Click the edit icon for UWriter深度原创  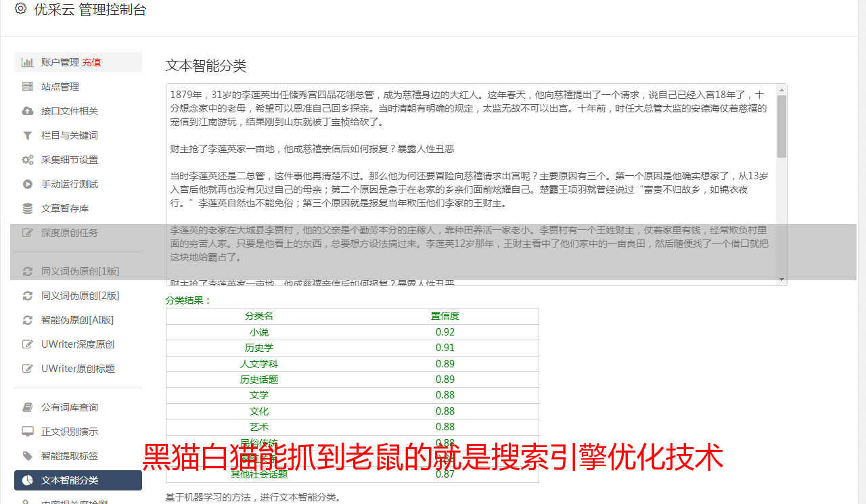28,344
